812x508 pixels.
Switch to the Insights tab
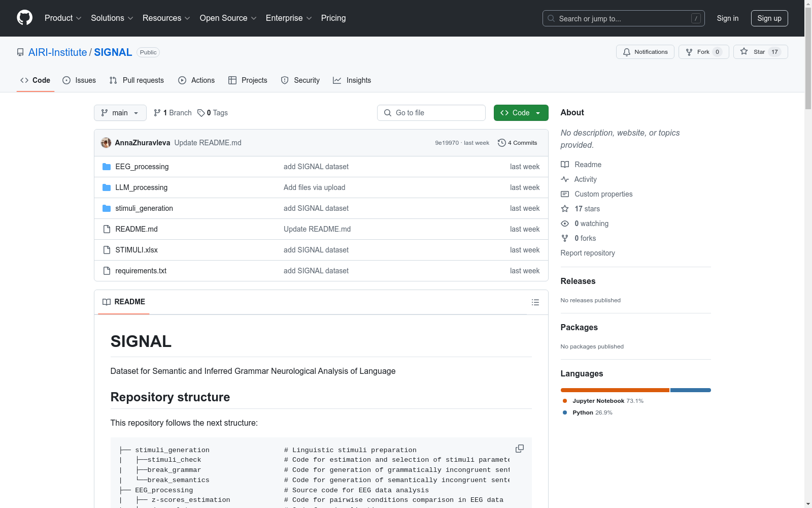coord(352,80)
